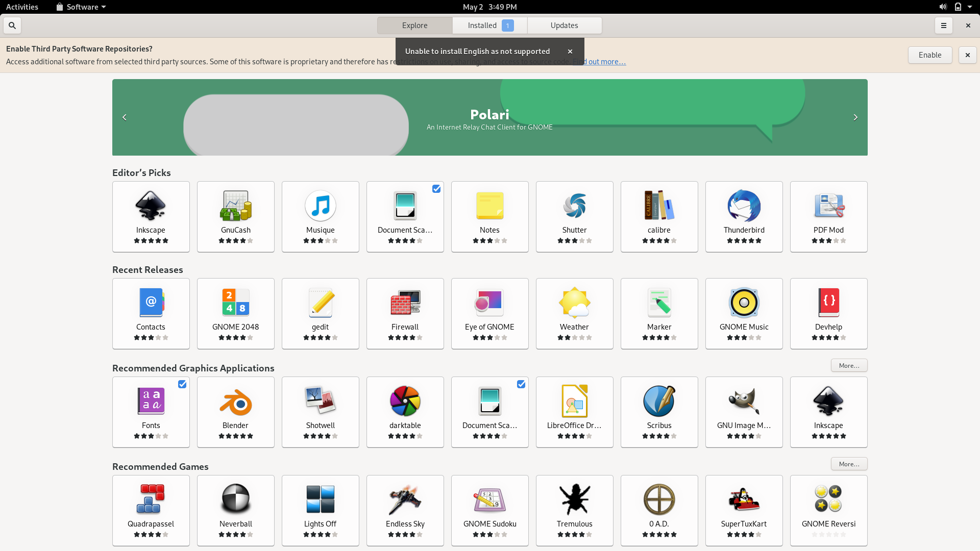
Task: Open the GNU Image Manipulation tile
Action: 744,412
